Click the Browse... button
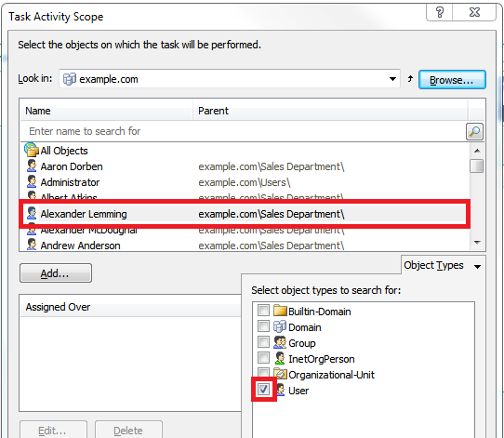Screen dimensions: 504x438 (452, 80)
